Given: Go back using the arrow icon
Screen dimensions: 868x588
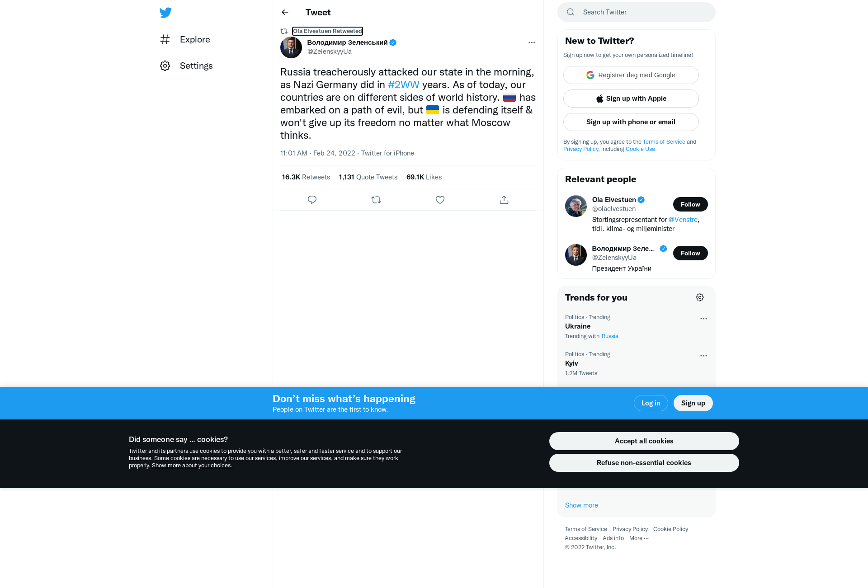Looking at the screenshot, I should tap(285, 12).
